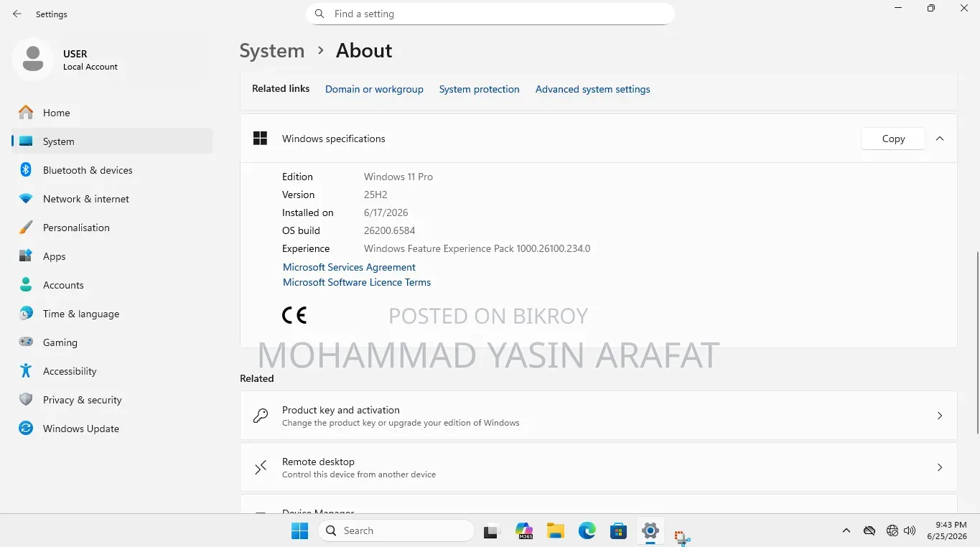Open the Start menu from taskbar

point(299,531)
